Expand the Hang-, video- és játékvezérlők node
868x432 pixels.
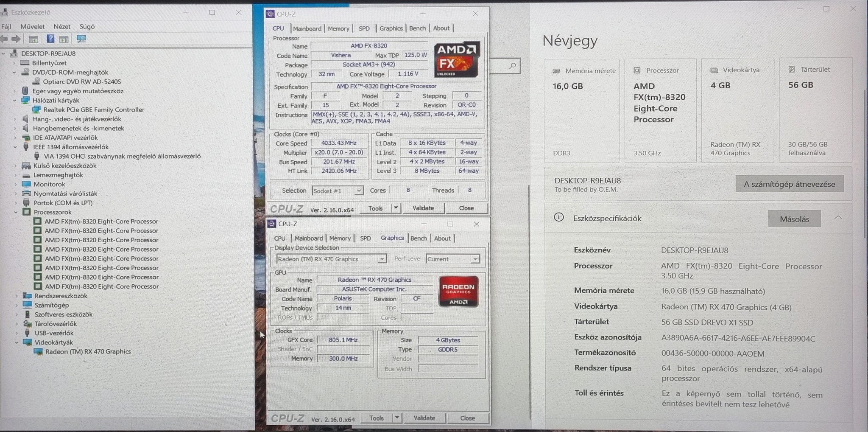(15, 119)
